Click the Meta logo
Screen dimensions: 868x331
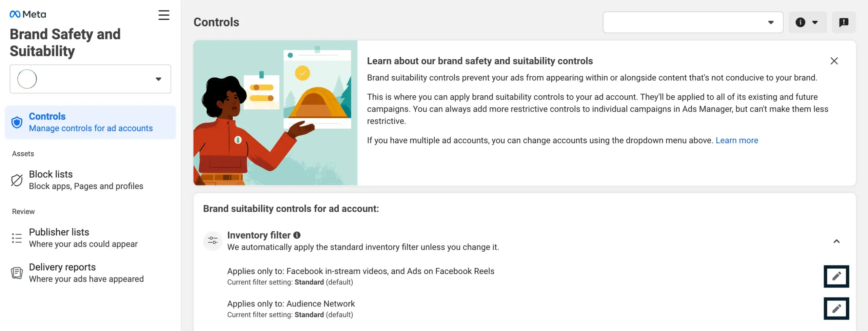[x=28, y=14]
